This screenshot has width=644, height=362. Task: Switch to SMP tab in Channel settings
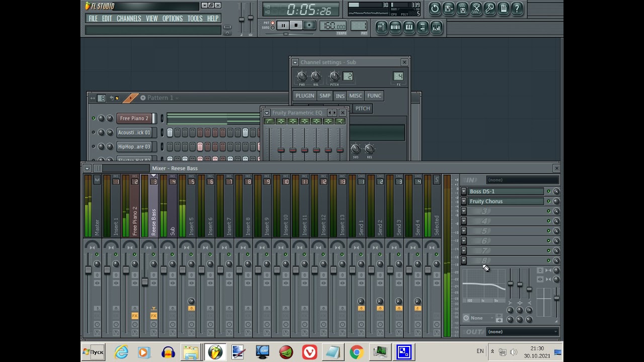point(325,96)
